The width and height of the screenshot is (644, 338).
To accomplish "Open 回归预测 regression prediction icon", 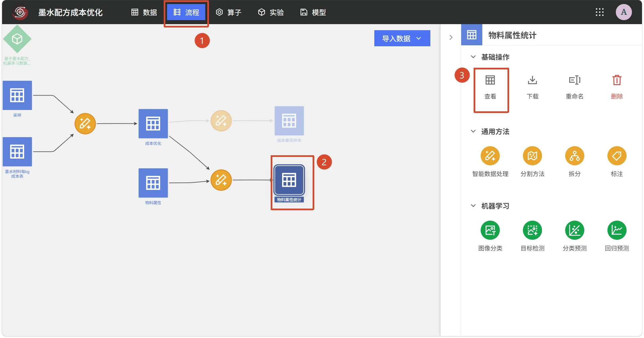I will click(617, 230).
